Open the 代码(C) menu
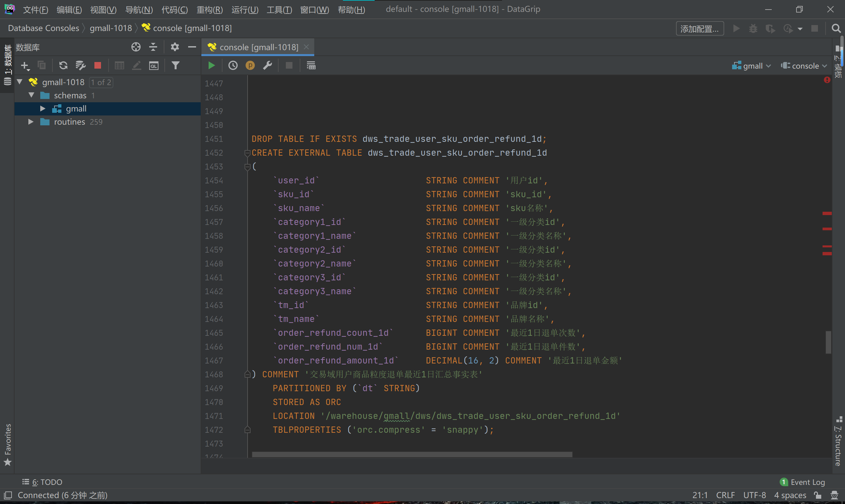Image resolution: width=845 pixels, height=504 pixels. (174, 10)
